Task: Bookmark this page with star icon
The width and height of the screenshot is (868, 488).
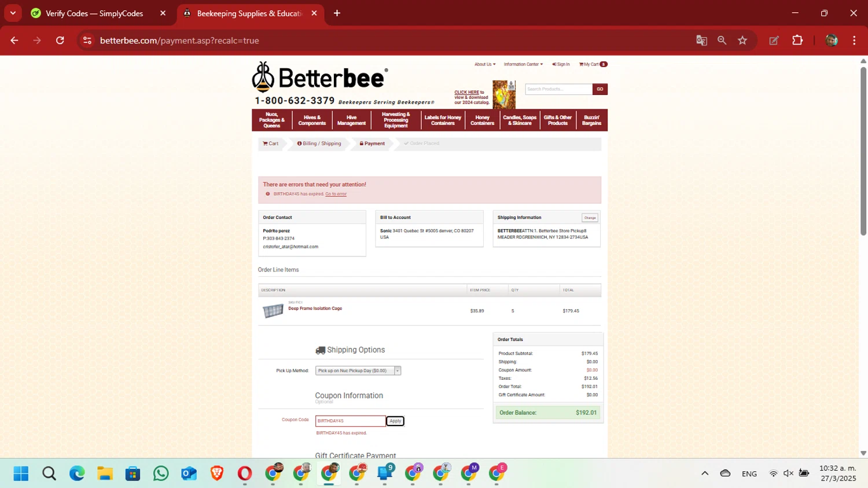Action: pyautogui.click(x=742, y=41)
